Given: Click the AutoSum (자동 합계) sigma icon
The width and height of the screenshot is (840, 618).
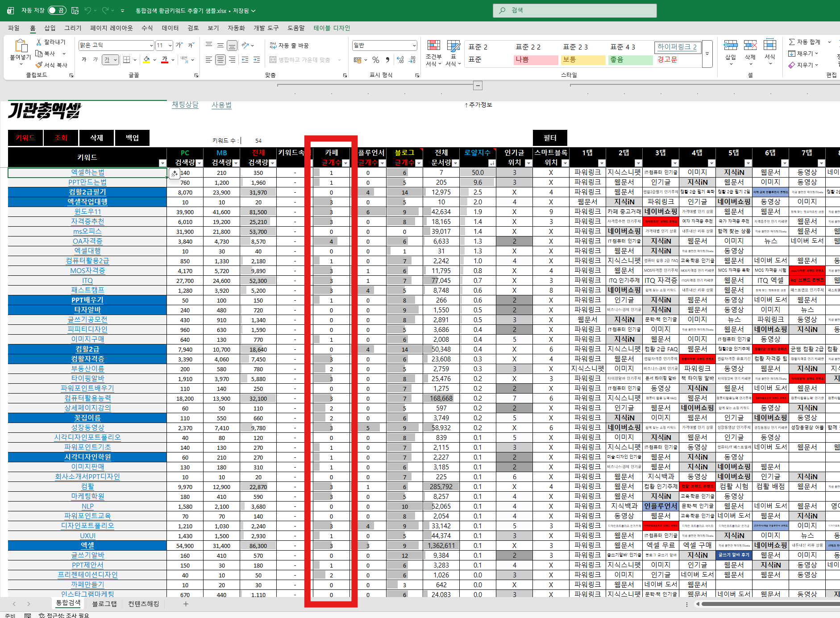Looking at the screenshot, I should pos(792,42).
